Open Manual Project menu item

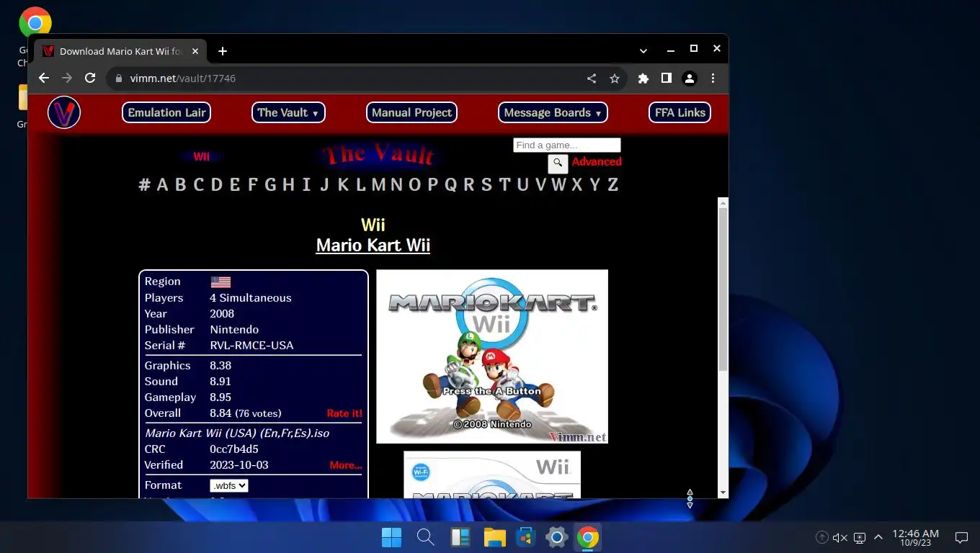pos(411,112)
